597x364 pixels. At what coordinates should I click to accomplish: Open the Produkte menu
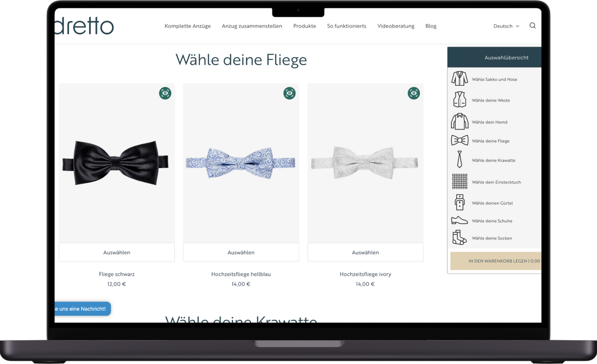coord(305,26)
